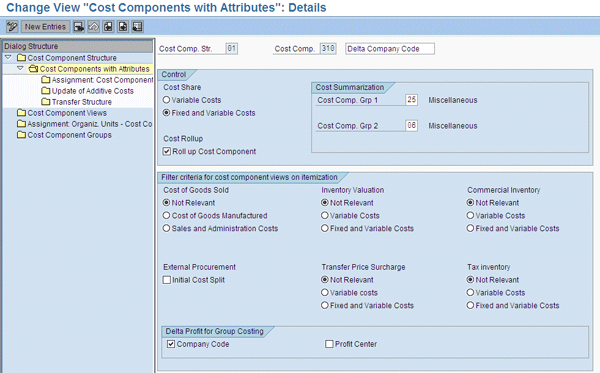Click the display/change pencil toggle icon
The height and width of the screenshot is (373, 600).
(x=12, y=26)
